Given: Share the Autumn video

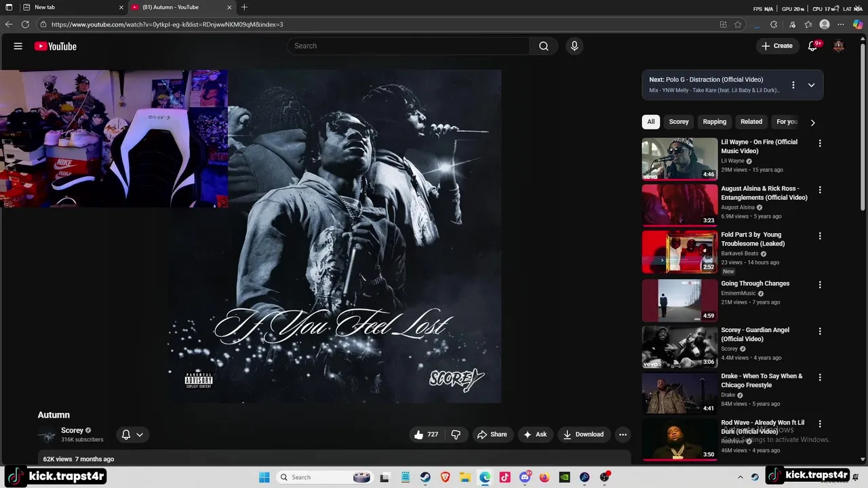Looking at the screenshot, I should (x=492, y=434).
